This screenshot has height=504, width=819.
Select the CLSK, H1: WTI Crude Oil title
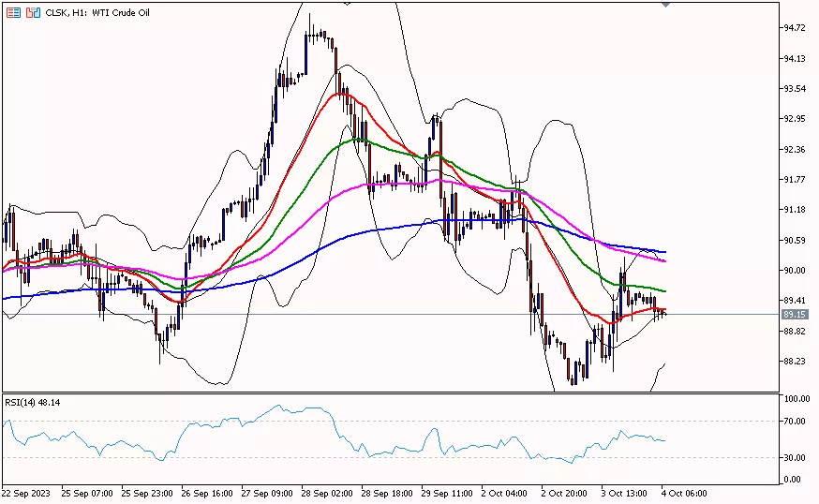pos(97,13)
